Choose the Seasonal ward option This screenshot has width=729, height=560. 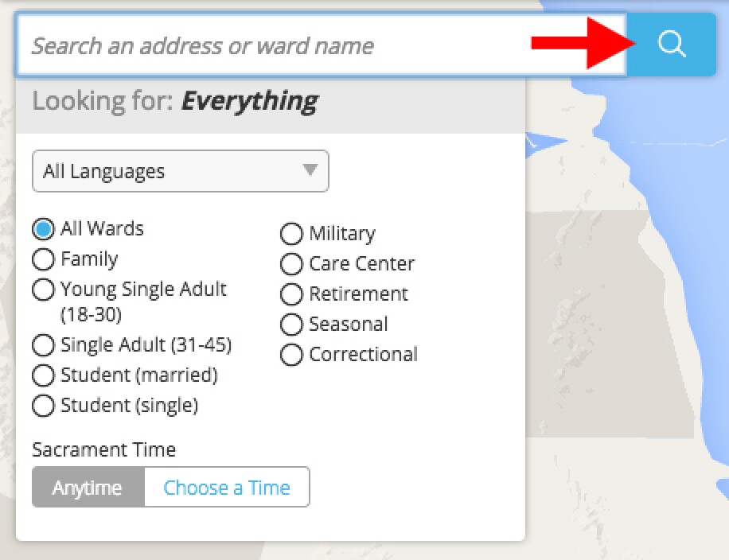pyautogui.click(x=292, y=325)
